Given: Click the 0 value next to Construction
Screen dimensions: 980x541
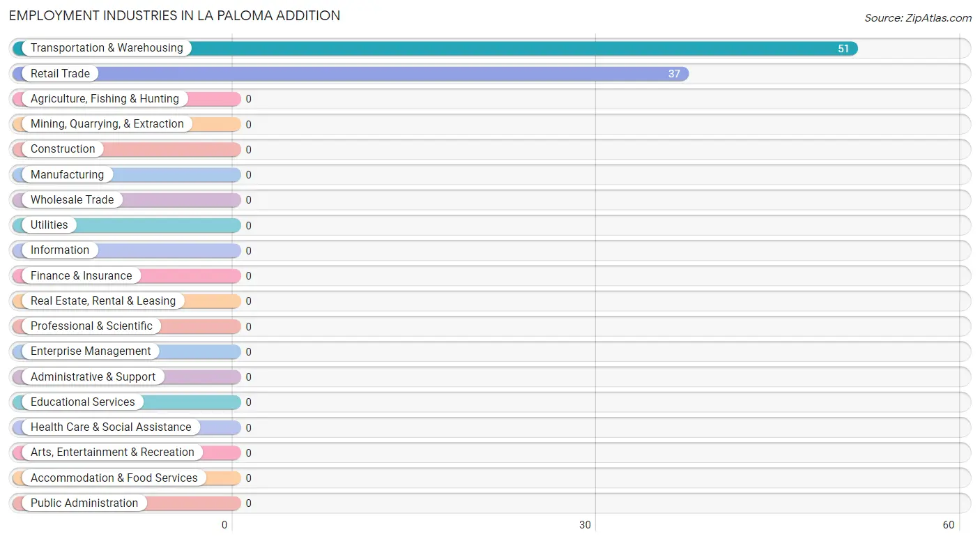Looking at the screenshot, I should [x=248, y=149].
